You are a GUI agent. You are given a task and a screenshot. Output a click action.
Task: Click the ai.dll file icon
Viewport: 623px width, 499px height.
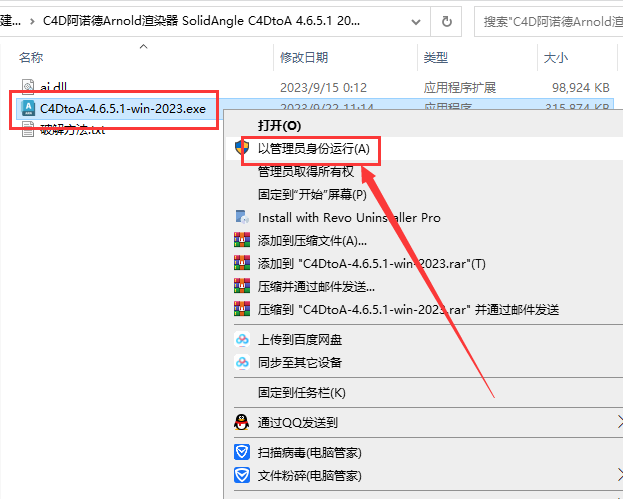(28, 87)
